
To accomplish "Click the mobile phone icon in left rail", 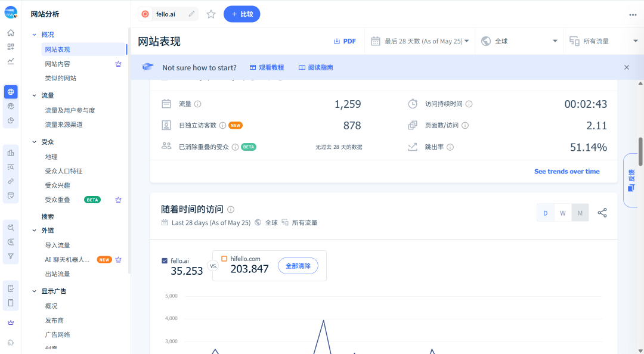I will click(11, 303).
